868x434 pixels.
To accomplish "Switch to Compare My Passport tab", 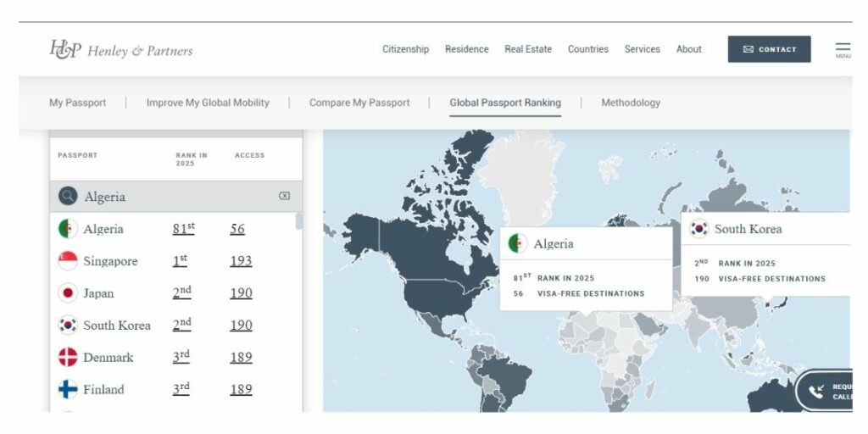I will pos(359,103).
